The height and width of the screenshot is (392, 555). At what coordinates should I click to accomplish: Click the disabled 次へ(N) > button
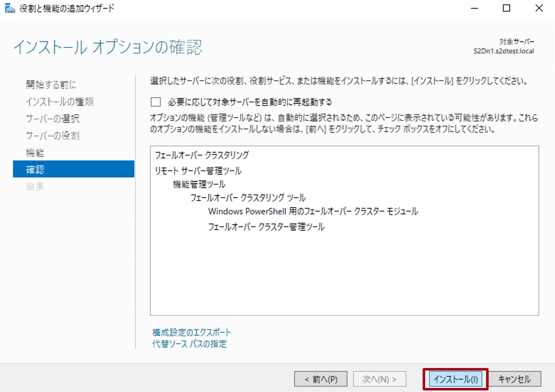tap(379, 379)
